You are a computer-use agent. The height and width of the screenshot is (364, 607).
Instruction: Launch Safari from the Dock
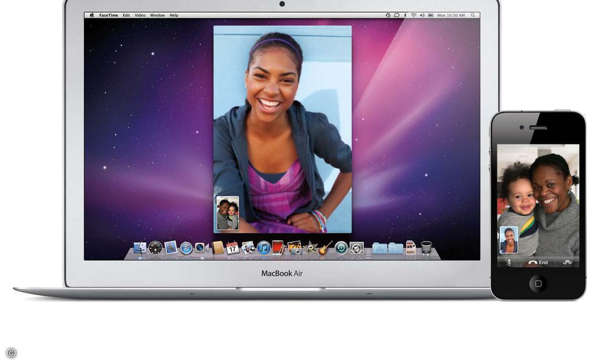186,248
